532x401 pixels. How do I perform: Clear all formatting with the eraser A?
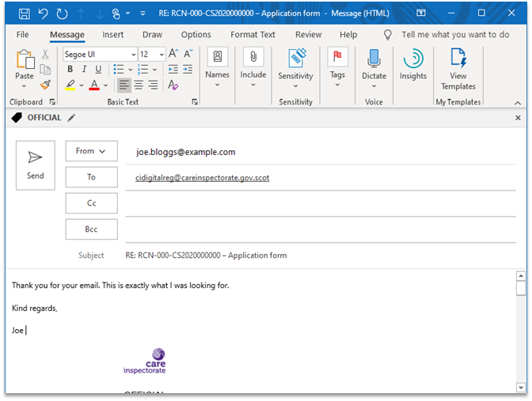(x=173, y=85)
